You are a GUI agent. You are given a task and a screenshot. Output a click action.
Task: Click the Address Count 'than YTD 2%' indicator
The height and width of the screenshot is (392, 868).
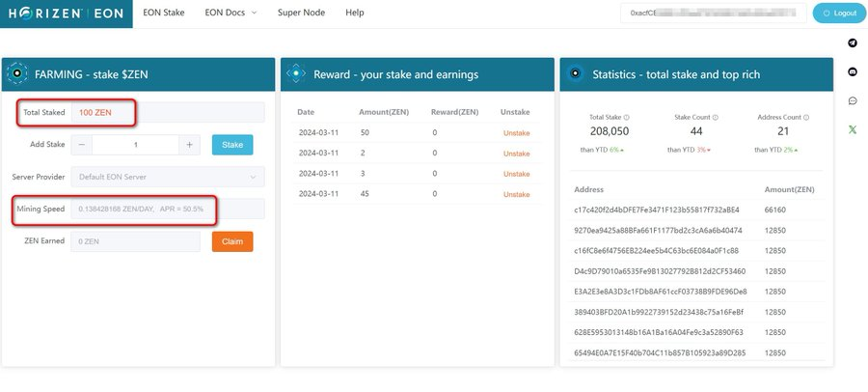click(x=776, y=151)
